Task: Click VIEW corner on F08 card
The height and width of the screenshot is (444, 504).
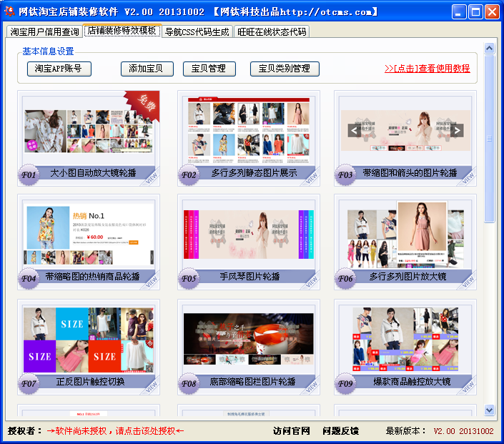Action: pyautogui.click(x=312, y=387)
